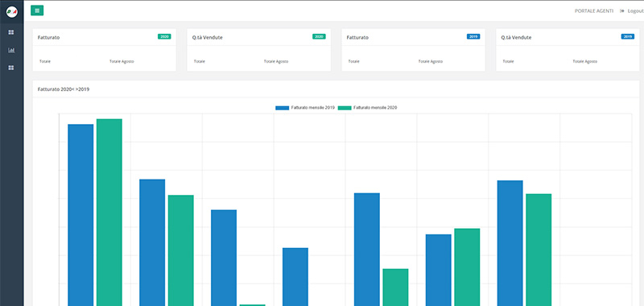Select the last green bar in chart

coord(539,250)
